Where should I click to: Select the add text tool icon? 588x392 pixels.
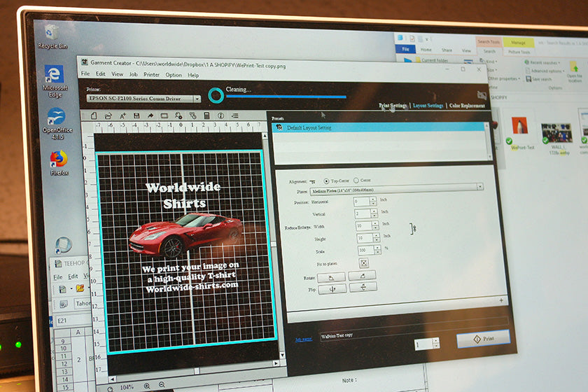[123, 115]
